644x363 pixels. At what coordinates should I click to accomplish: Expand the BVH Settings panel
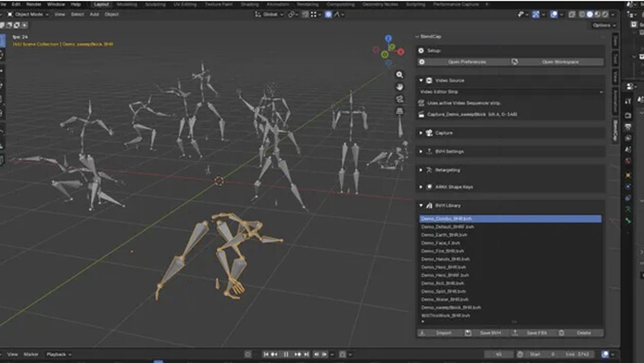[421, 152]
